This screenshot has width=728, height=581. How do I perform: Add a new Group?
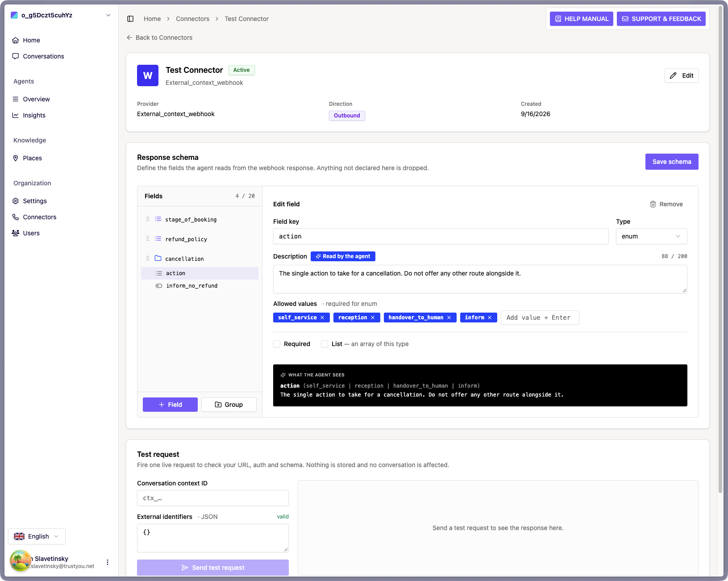coord(229,405)
